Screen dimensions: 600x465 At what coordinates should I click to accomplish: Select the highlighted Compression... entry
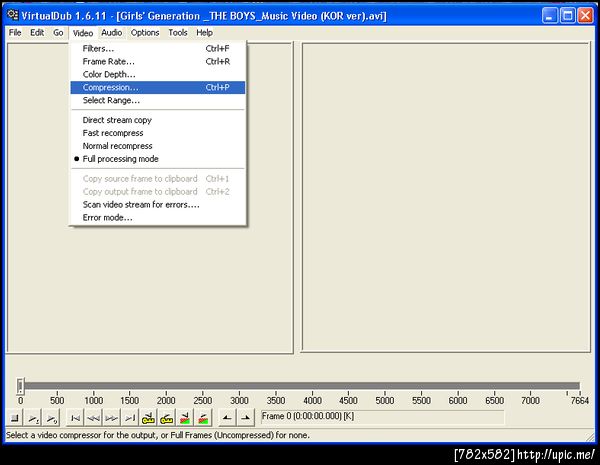(158, 88)
